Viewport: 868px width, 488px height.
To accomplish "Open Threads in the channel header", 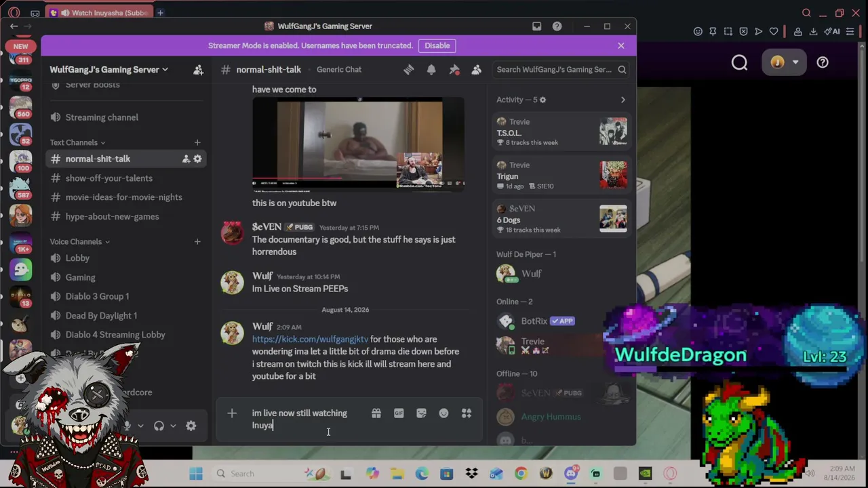I will [x=408, y=69].
